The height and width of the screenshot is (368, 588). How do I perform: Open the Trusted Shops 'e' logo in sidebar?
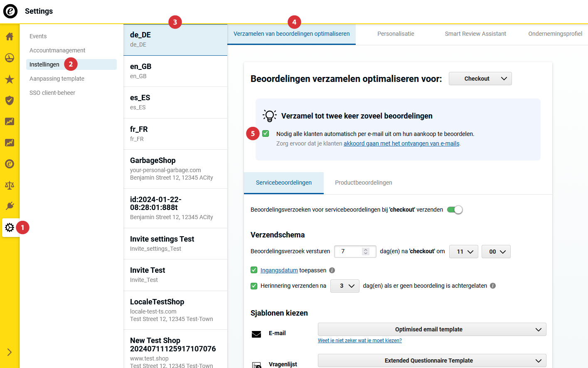coord(9,164)
